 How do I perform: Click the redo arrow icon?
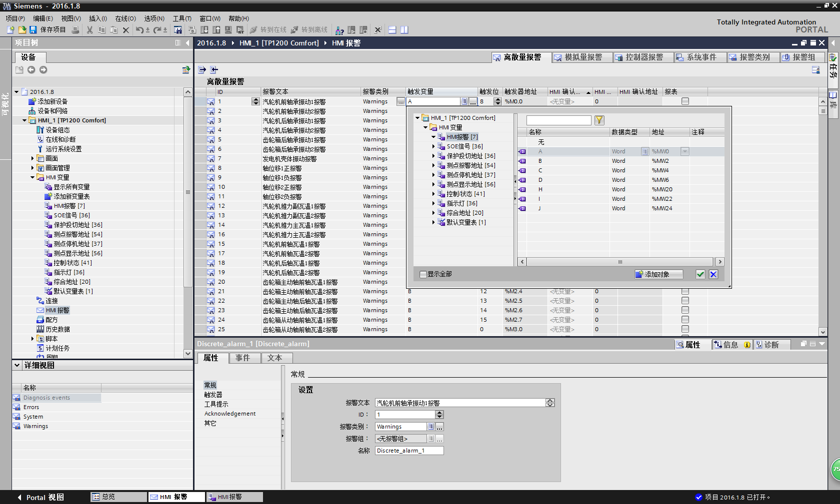157,30
